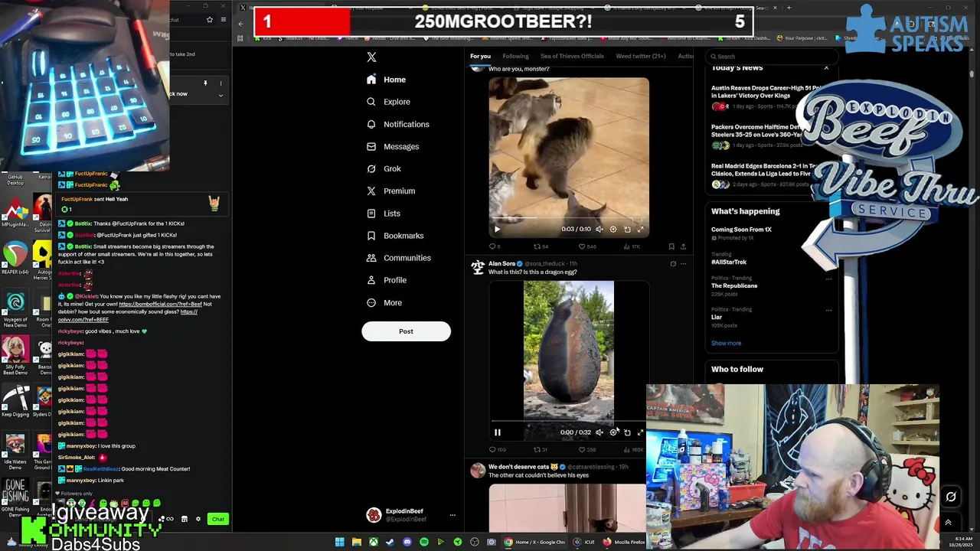Pause the dragon egg video
This screenshot has height=551, width=980.
(x=497, y=432)
